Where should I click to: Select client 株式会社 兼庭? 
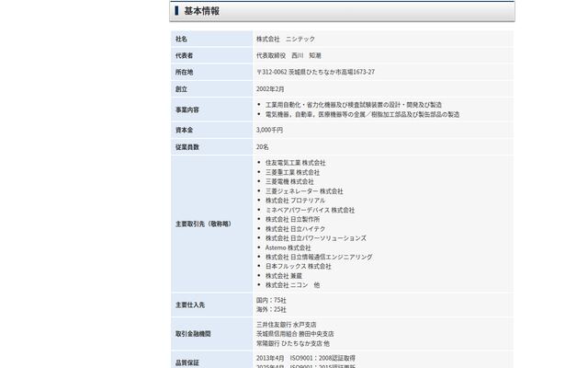point(284,276)
